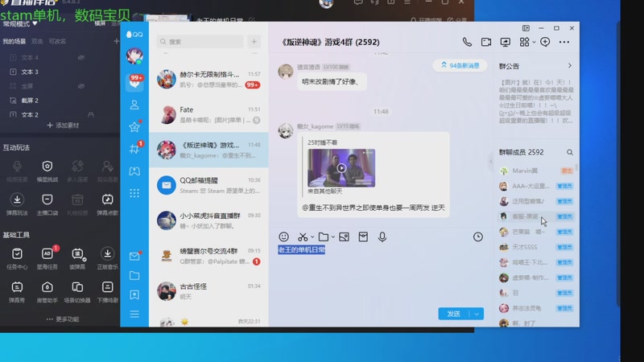
Task: Click the member list scrollbar
Action: 576,167
